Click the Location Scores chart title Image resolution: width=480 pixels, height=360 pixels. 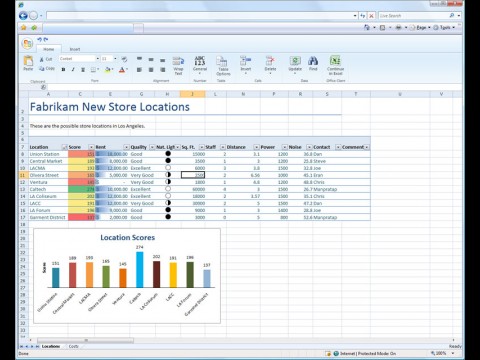pyautogui.click(x=128, y=238)
